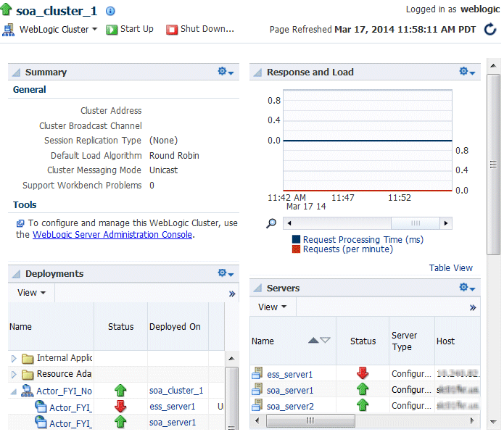504x432 pixels.
Task: Sort Servers Name column descending
Action: [x=326, y=340]
